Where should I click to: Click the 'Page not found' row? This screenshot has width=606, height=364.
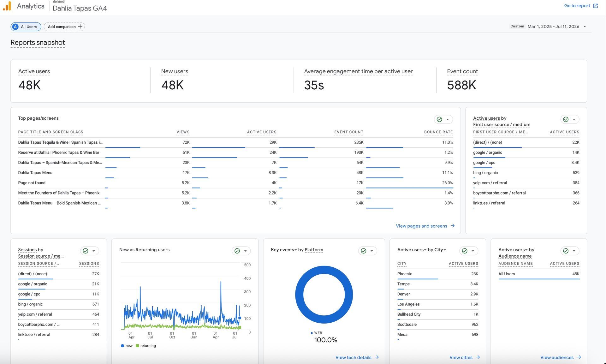[x=235, y=183]
